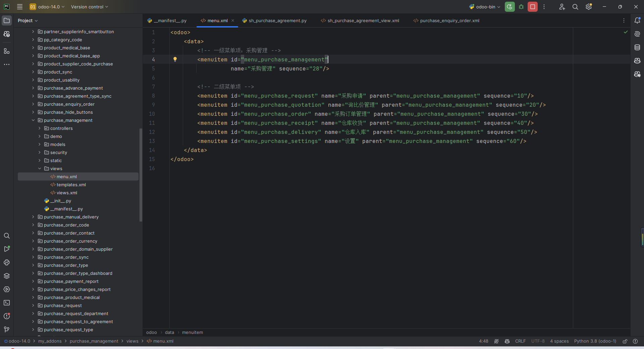Open the Services tool window icon

point(7,289)
